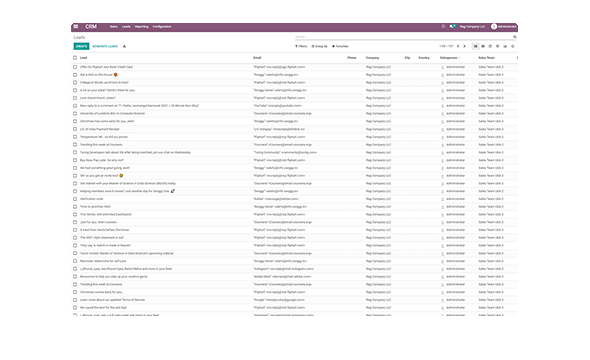
Task: Click the Google noreply email cell
Action: pos(279,300)
